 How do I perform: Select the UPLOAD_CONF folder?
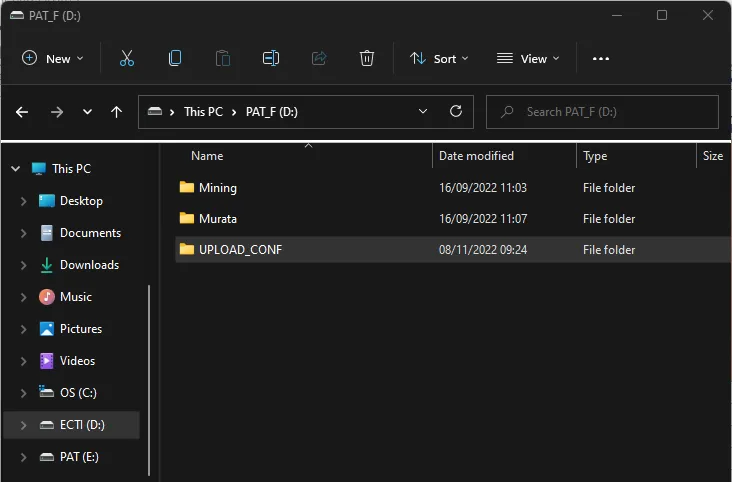(x=453, y=249)
